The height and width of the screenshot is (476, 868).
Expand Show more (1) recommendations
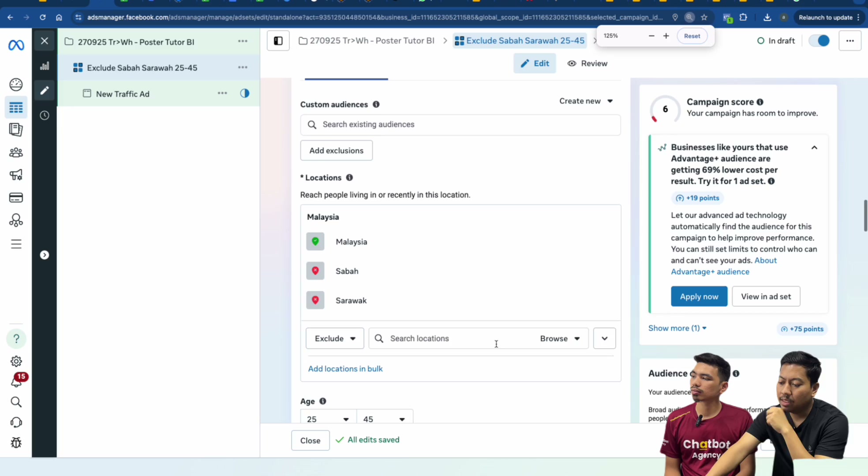click(x=677, y=328)
